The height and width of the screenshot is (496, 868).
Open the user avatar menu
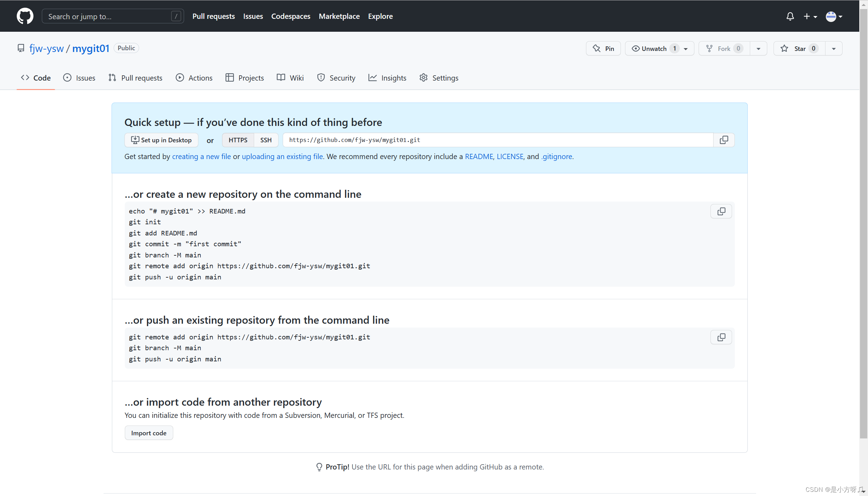(834, 16)
